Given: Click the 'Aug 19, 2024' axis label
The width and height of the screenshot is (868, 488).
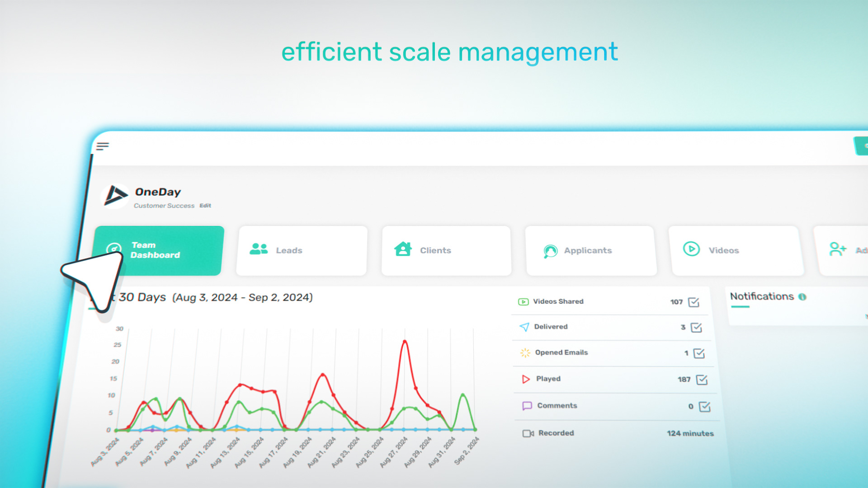Looking at the screenshot, I should (x=298, y=452).
